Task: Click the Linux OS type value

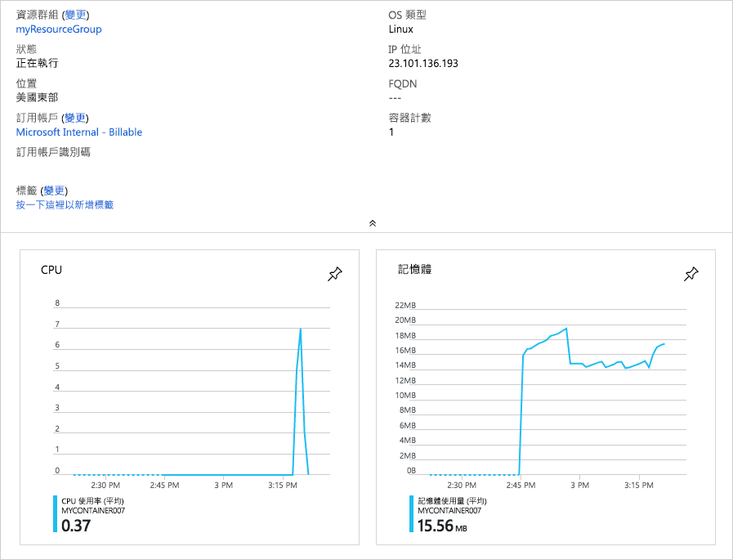Action: [400, 29]
